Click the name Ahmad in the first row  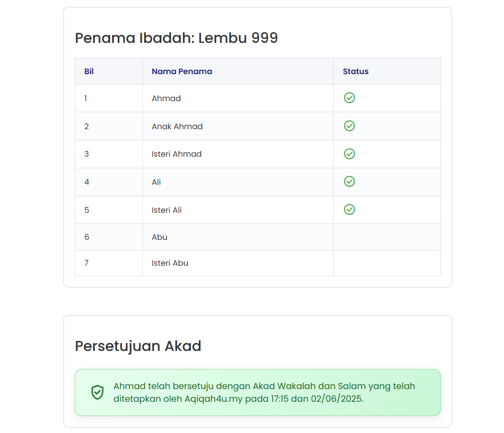(x=166, y=98)
